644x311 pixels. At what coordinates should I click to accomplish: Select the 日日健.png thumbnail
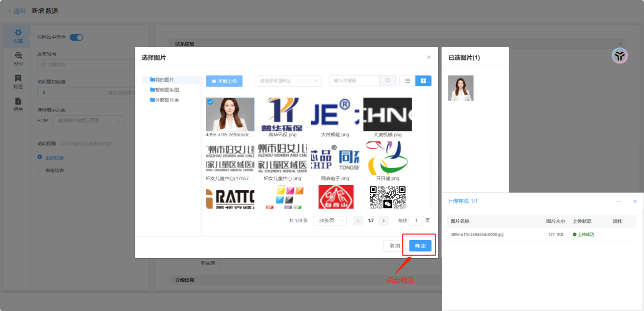(x=387, y=158)
